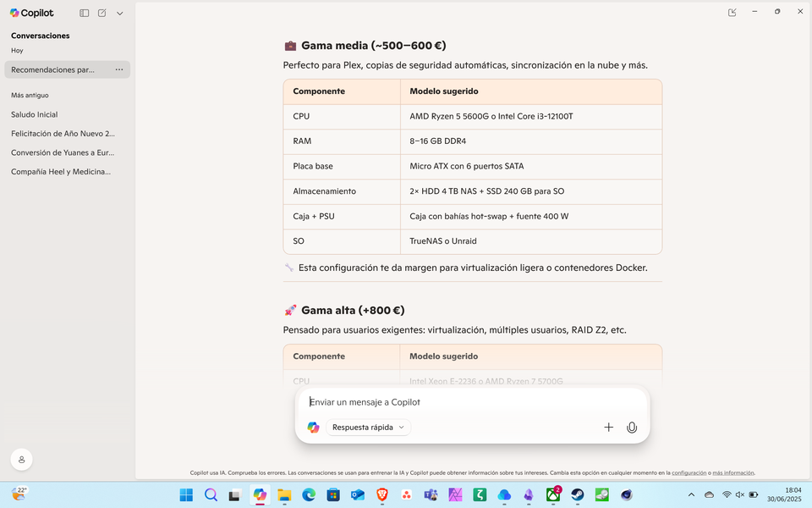
Task: Open the Windows Start menu
Action: tap(186, 495)
